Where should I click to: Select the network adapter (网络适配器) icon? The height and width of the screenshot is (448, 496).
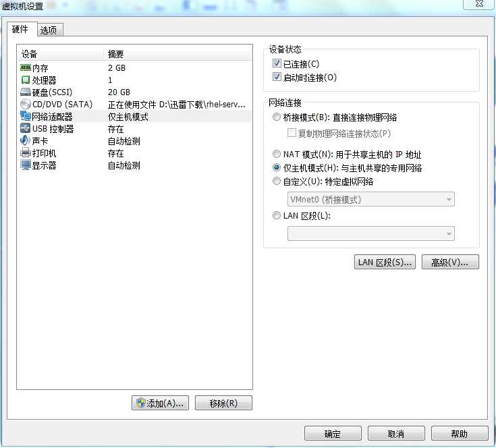click(26, 116)
